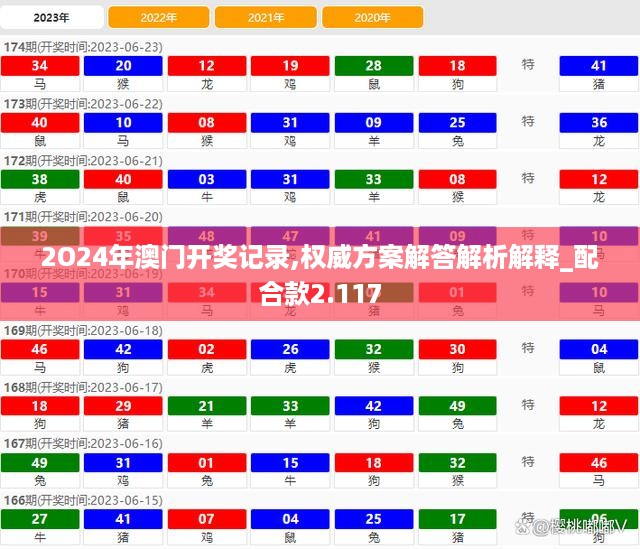Click green ball 27 in period 166
The width and height of the screenshot is (640, 549).
click(x=40, y=519)
